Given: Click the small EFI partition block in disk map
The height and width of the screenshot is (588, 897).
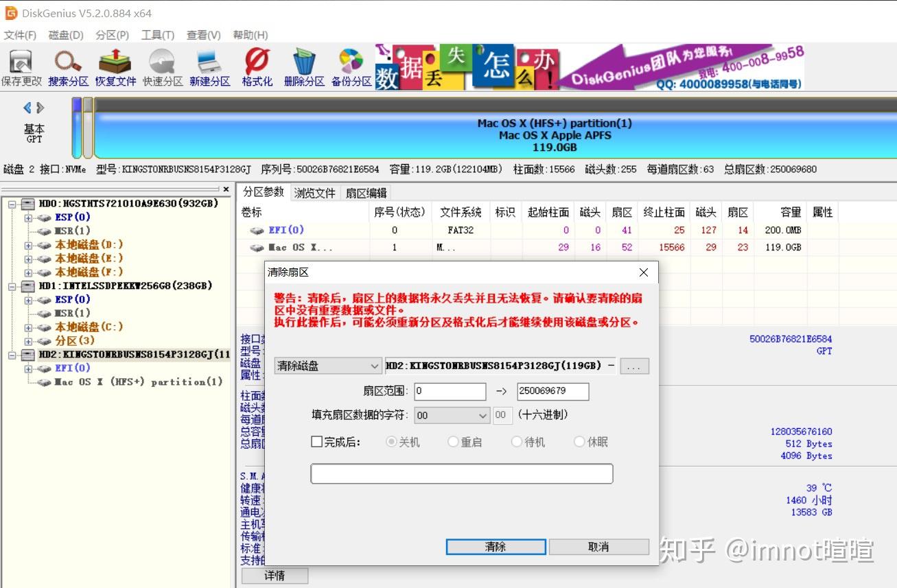Looking at the screenshot, I should coord(77,128).
